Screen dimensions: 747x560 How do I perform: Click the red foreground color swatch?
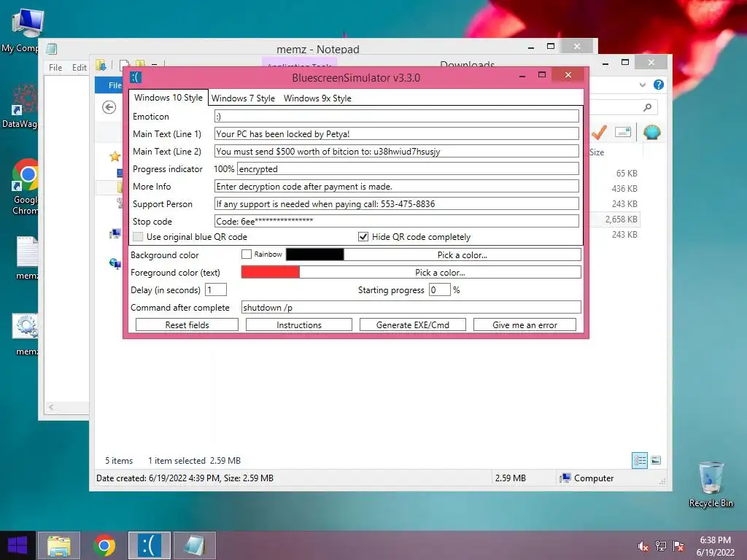270,273
